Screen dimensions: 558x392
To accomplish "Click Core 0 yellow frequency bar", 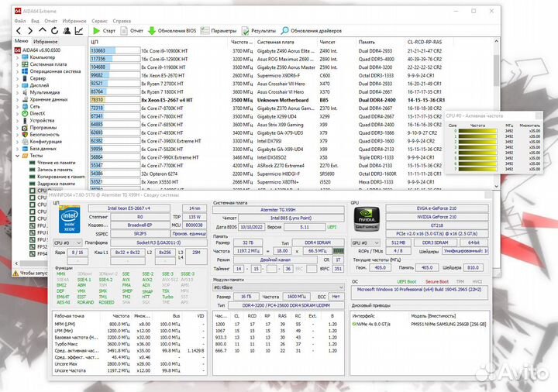I will coord(477,131).
